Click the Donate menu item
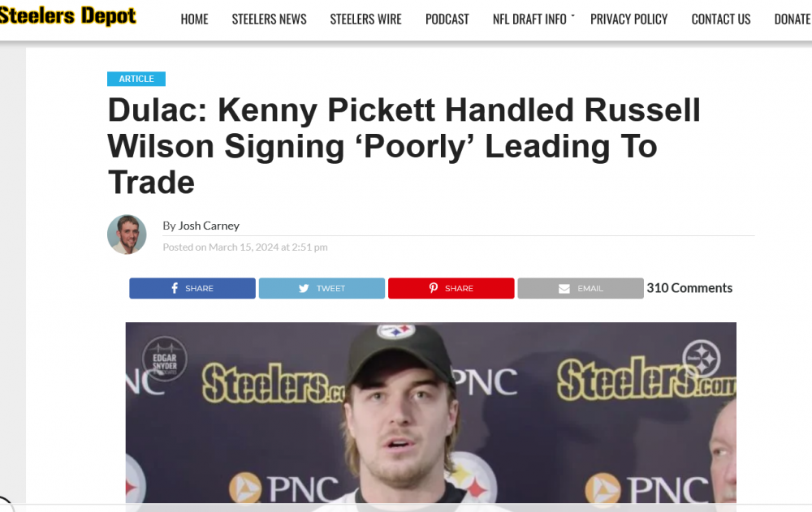 click(792, 19)
